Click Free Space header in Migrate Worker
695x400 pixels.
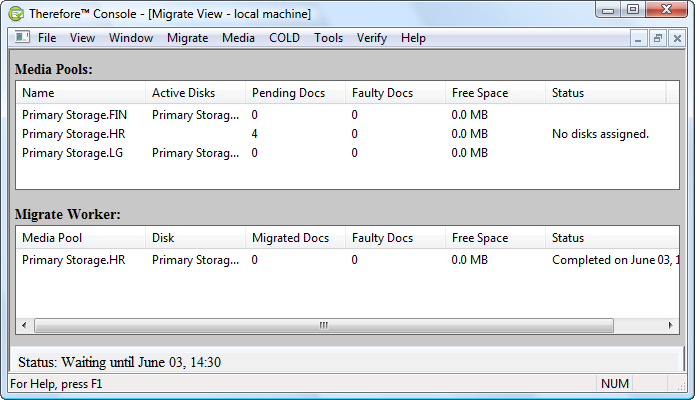pos(495,238)
